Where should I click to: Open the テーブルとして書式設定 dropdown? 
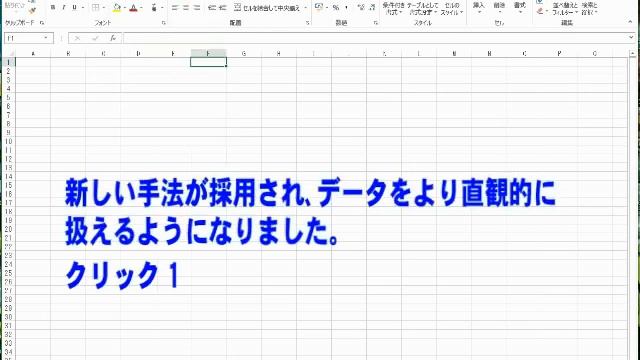click(422, 8)
